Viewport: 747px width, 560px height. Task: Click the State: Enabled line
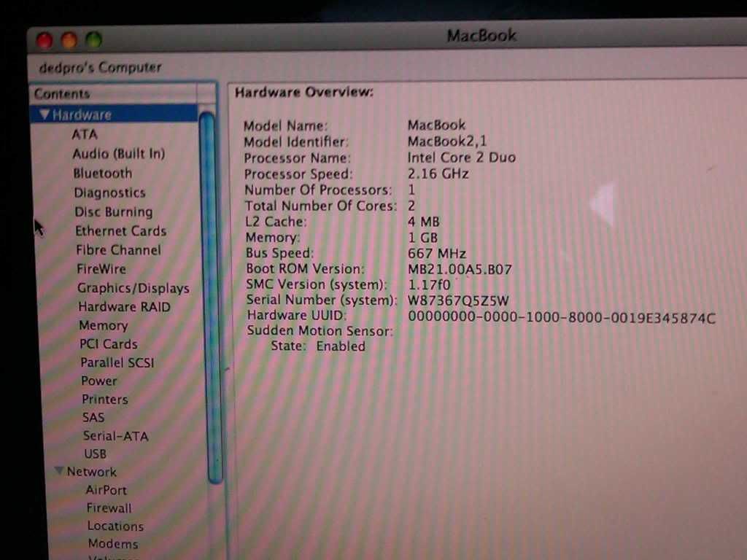(318, 346)
